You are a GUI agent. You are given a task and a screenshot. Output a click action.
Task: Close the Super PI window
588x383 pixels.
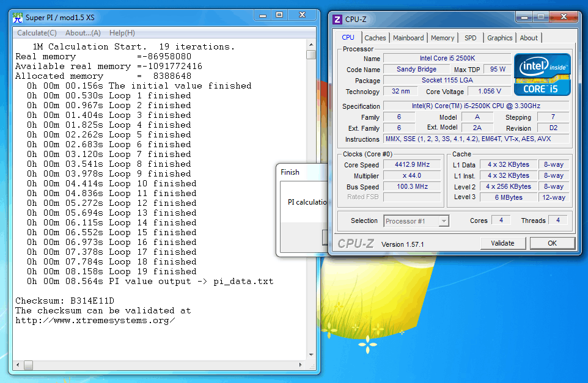click(302, 15)
